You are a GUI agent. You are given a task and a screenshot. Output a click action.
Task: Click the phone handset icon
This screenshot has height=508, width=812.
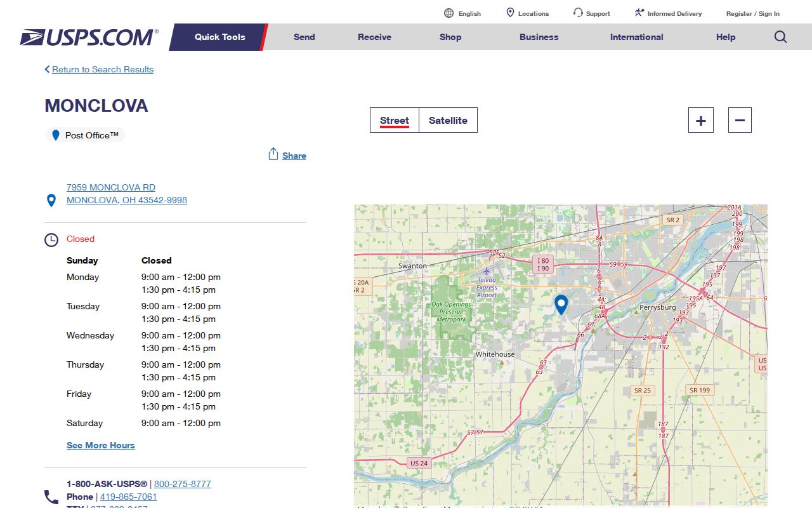51,497
